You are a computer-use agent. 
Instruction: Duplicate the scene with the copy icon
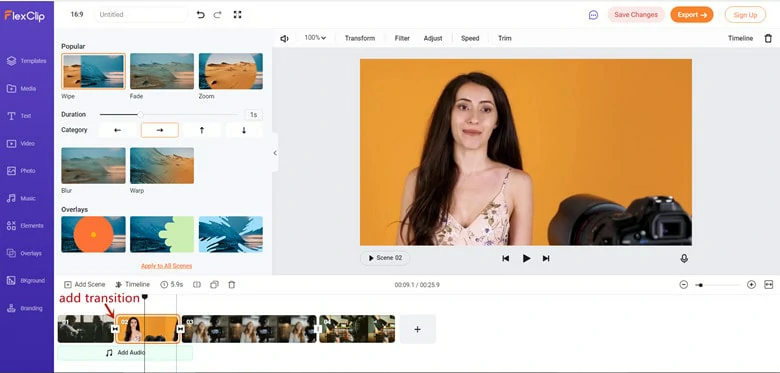tap(214, 285)
